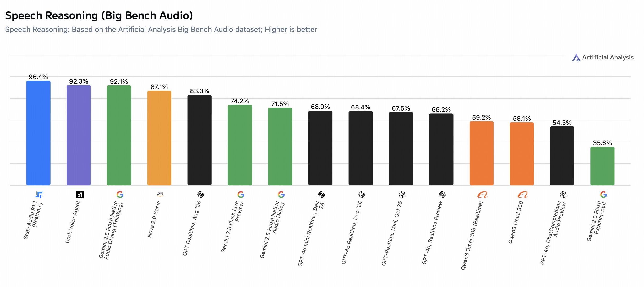
Task: Click the OpenAI logo for GPT Realtime Aug '25
Action: (200, 195)
